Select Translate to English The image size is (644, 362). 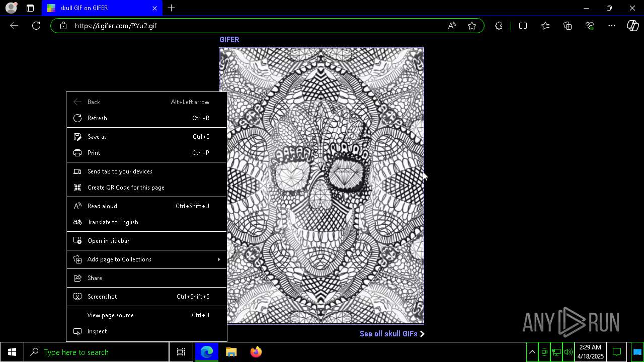pyautogui.click(x=146, y=222)
